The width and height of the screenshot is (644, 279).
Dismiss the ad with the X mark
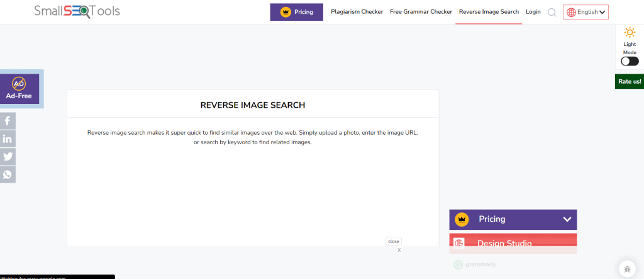point(399,250)
